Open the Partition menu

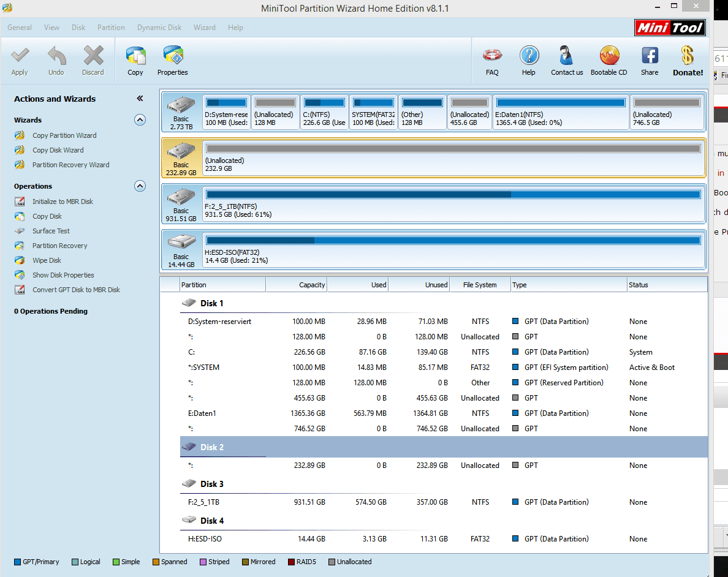pos(111,28)
